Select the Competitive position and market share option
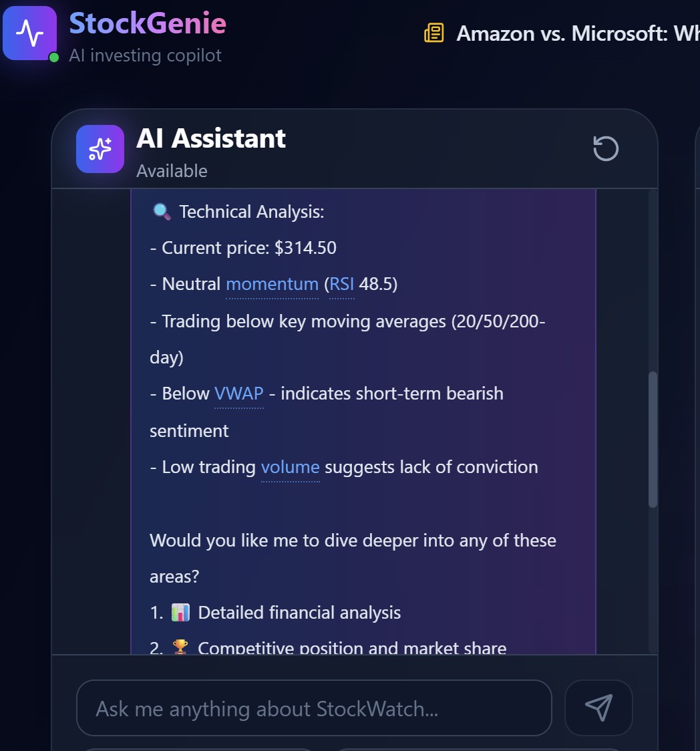The image size is (700, 751). pos(352,647)
